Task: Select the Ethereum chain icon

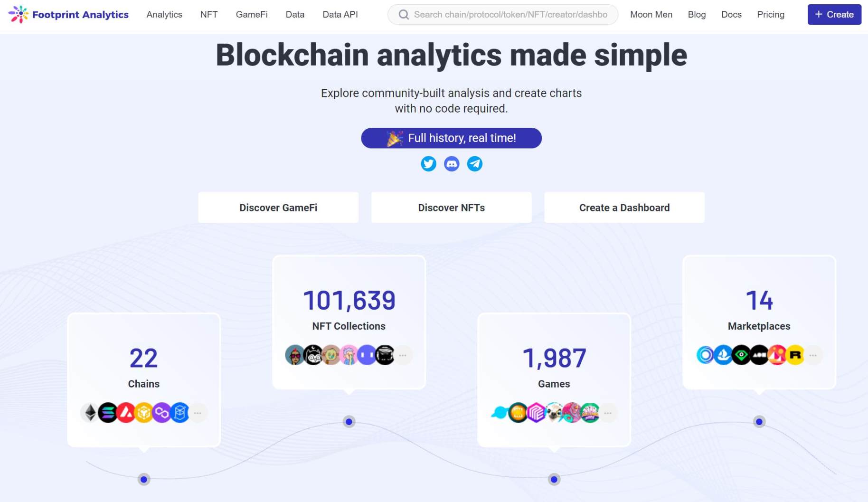Action: pos(90,412)
